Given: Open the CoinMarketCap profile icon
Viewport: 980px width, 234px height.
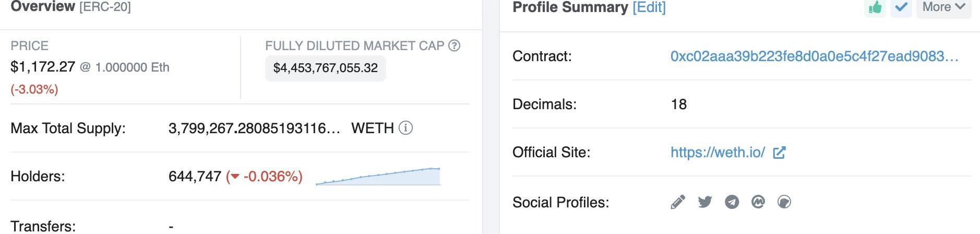Looking at the screenshot, I should (758, 202).
